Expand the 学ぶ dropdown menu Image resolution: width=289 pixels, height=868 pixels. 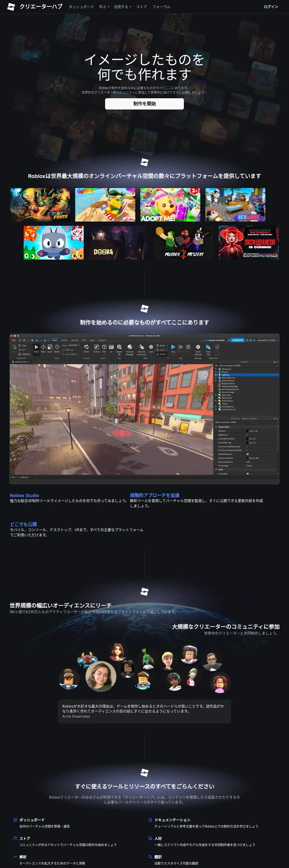[x=104, y=7]
